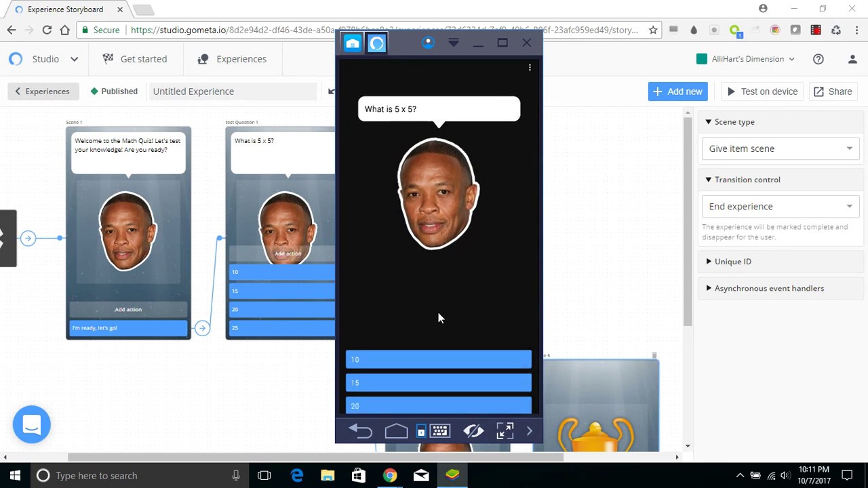Click the Add new button

(x=678, y=91)
